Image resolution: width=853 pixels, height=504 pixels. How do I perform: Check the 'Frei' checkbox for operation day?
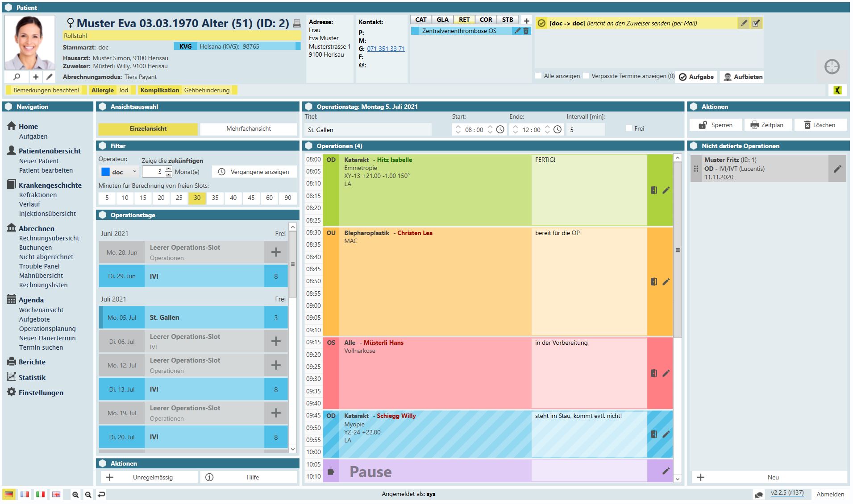(x=629, y=128)
